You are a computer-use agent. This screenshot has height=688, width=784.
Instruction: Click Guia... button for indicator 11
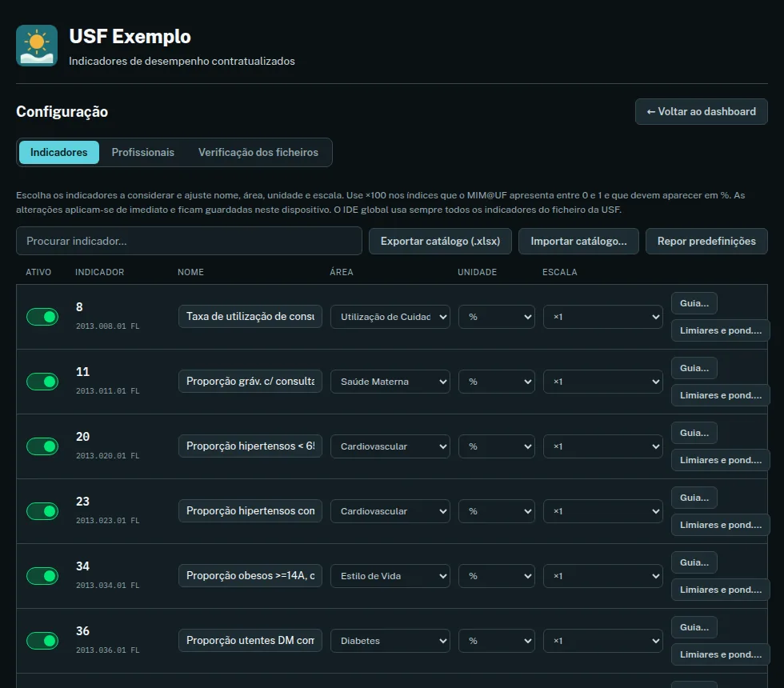tap(694, 368)
